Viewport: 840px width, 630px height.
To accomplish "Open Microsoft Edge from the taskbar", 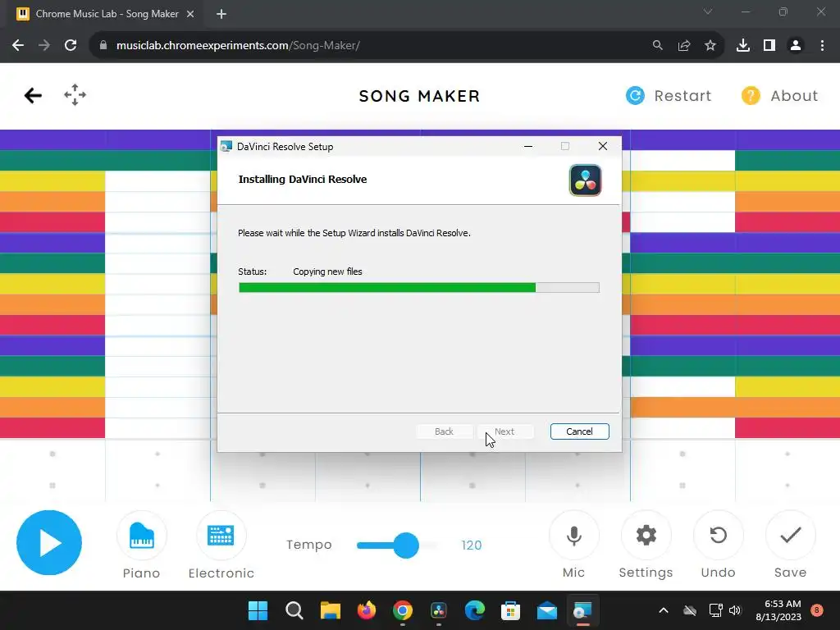I will pos(475,610).
